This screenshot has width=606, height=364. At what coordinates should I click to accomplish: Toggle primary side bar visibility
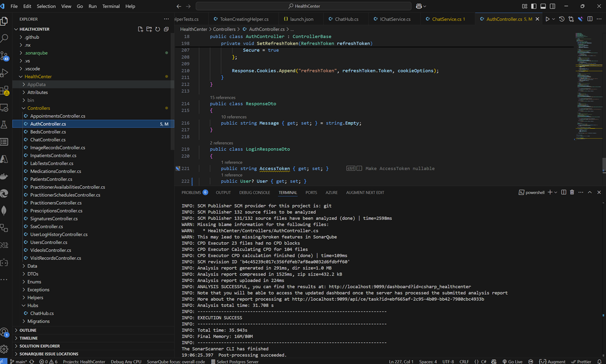[534, 6]
